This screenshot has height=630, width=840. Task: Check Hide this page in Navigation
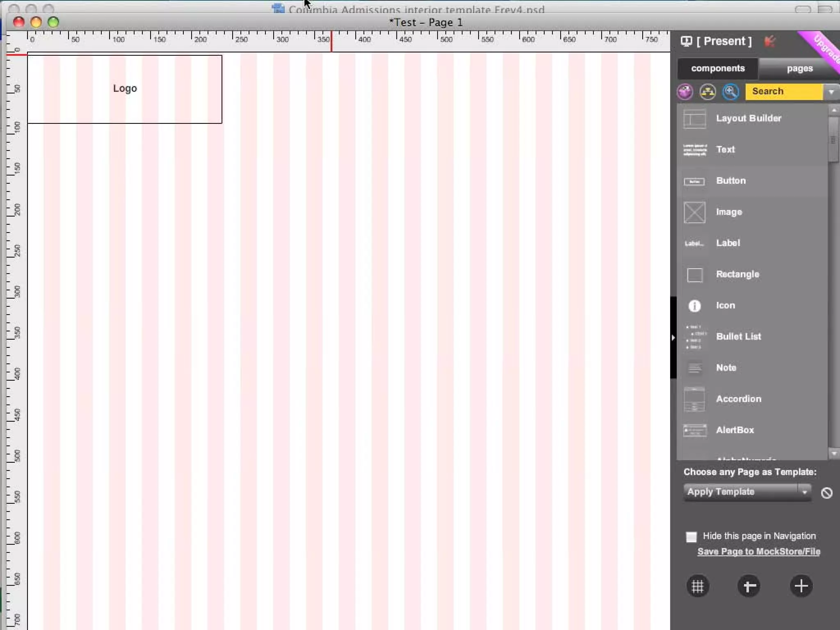point(691,536)
